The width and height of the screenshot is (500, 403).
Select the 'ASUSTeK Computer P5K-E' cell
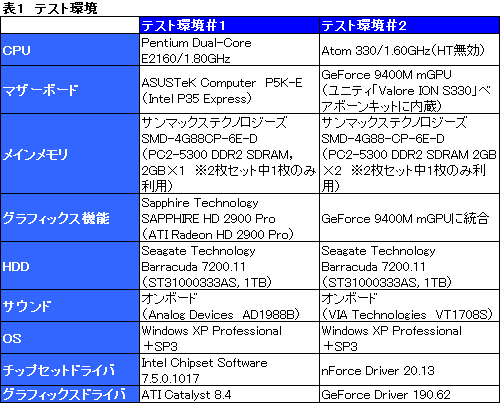pos(229,90)
